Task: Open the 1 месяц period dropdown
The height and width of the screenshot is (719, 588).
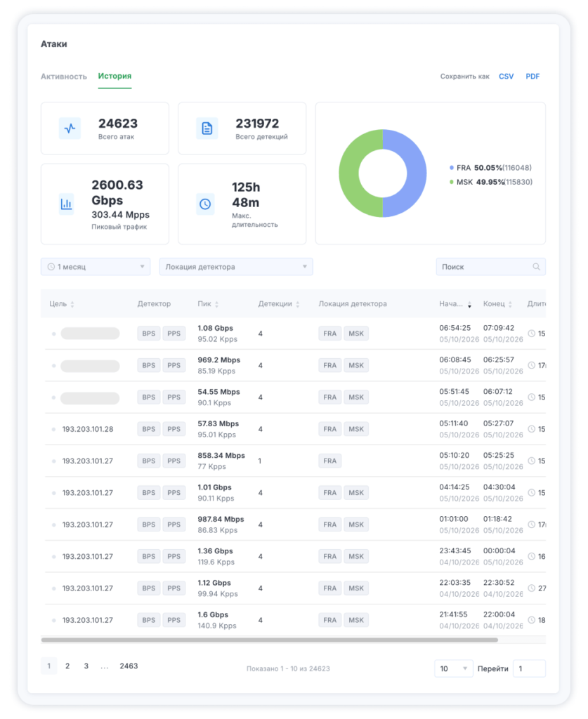Action: pyautogui.click(x=96, y=267)
